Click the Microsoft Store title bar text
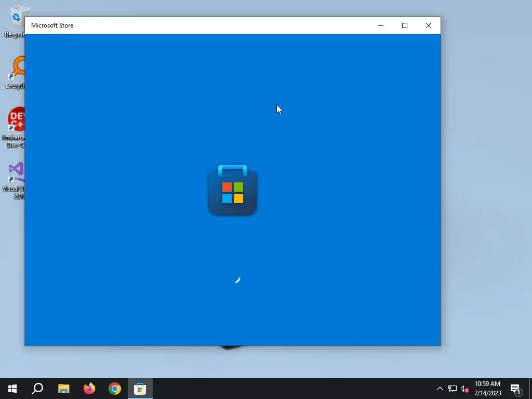Image resolution: width=532 pixels, height=399 pixels. 52,25
